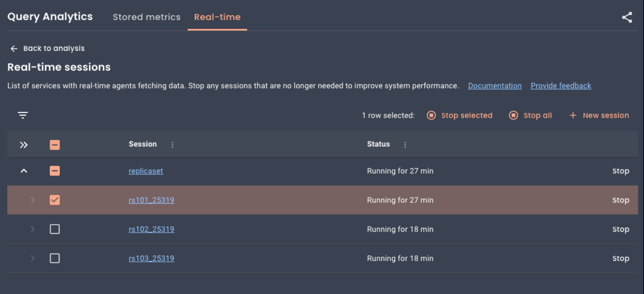
Task: Click the Provide feedback link
Action: click(x=561, y=86)
